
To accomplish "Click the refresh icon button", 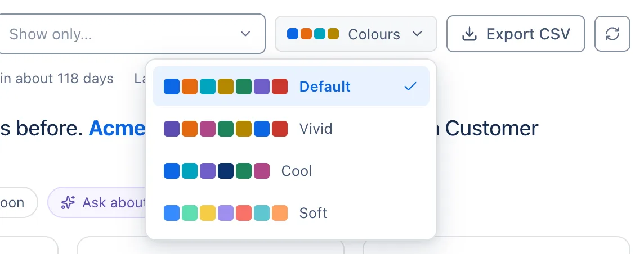I will click(x=612, y=34).
